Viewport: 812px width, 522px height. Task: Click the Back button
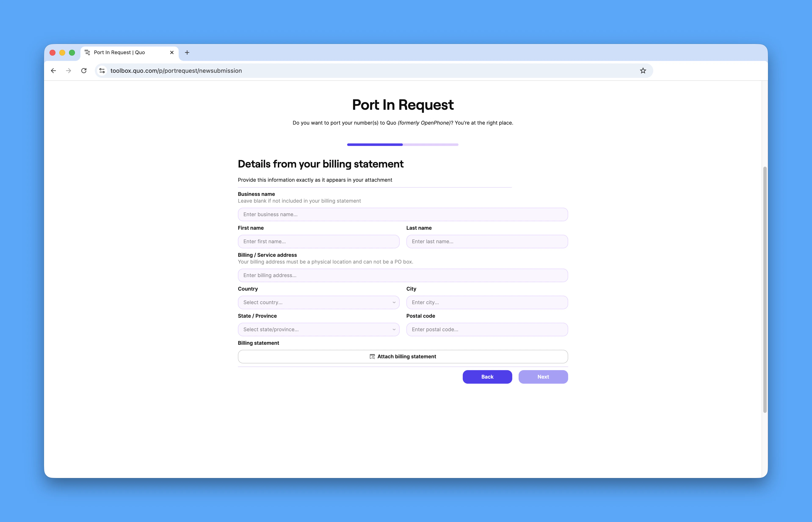487,377
